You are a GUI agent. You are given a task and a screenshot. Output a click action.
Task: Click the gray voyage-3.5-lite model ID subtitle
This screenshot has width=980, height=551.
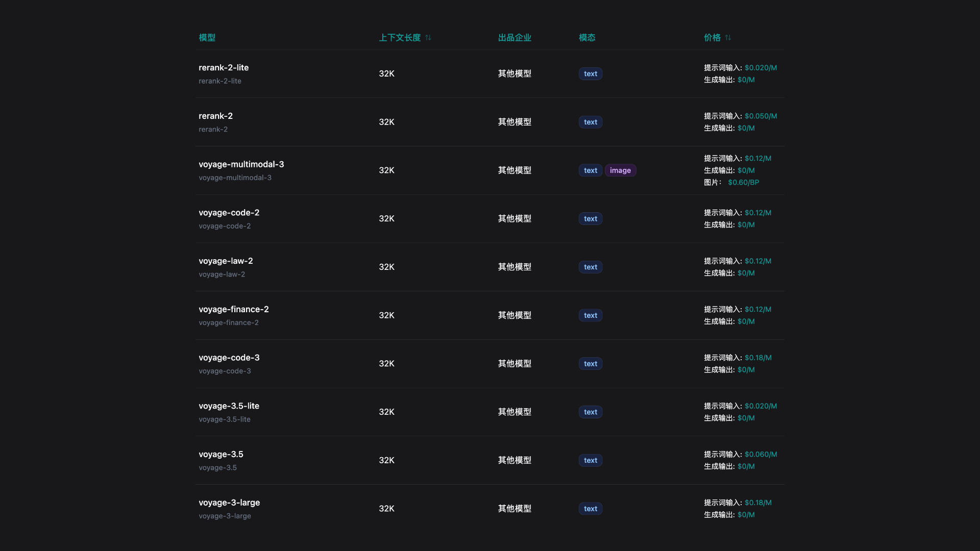[225, 419]
